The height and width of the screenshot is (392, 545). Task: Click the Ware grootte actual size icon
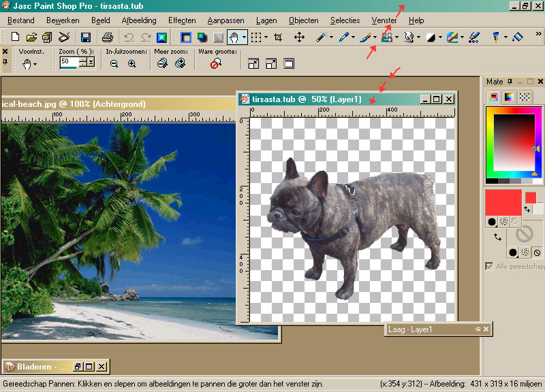point(215,64)
